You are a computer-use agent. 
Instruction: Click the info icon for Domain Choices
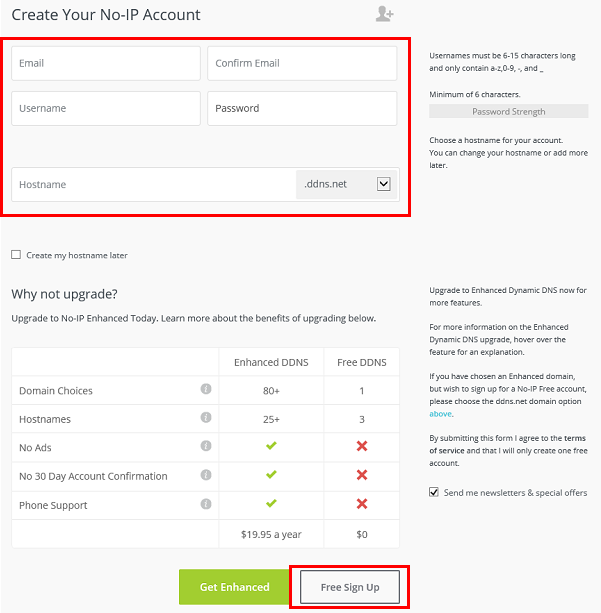tap(206, 389)
